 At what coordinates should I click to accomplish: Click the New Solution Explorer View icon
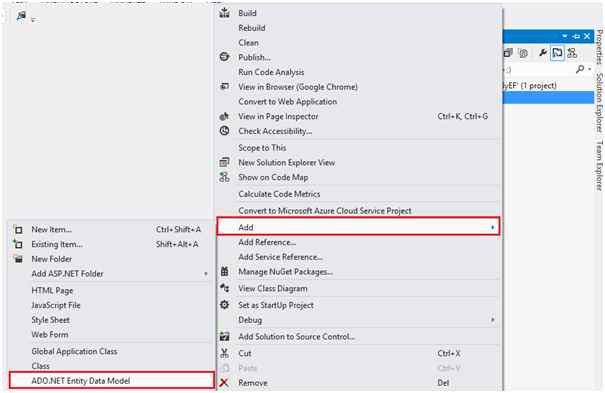(224, 162)
